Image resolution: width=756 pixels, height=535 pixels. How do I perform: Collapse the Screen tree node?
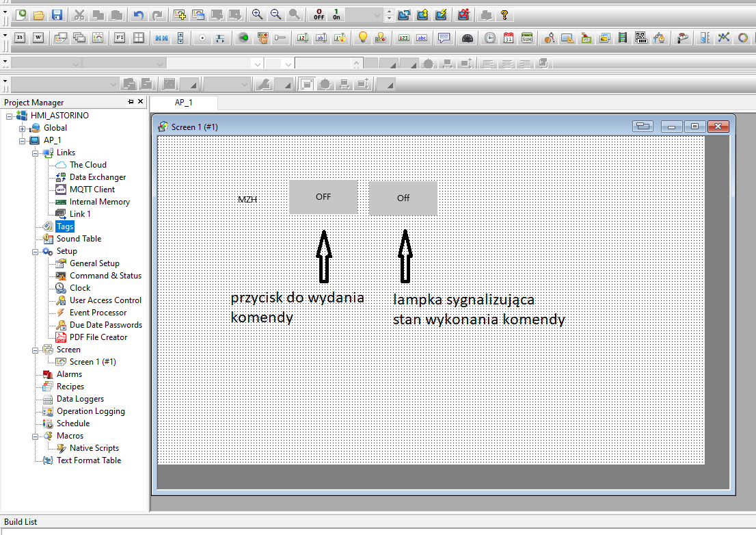(x=35, y=350)
